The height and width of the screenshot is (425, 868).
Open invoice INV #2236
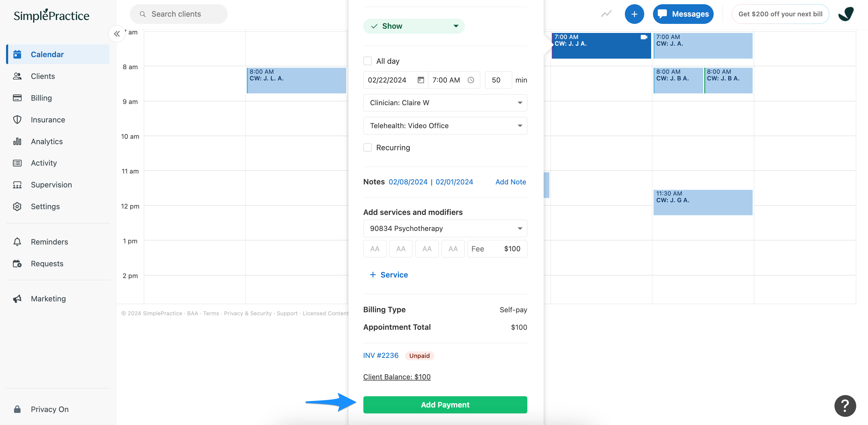(381, 355)
